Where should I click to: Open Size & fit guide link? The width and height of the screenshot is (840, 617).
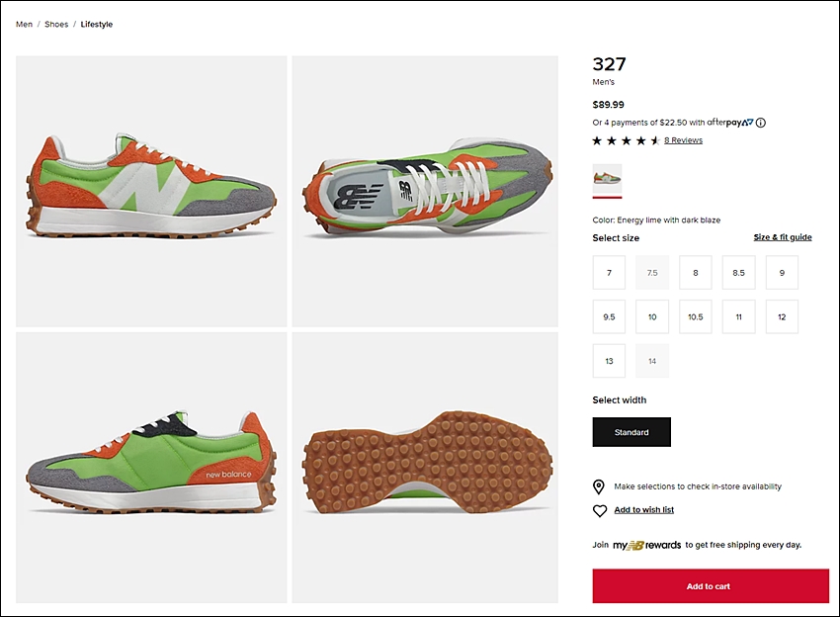point(782,237)
